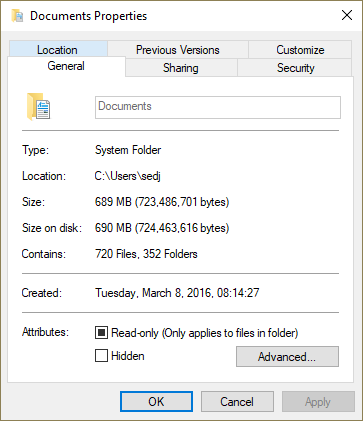Click the C:\Users\sedj location text
The width and height of the screenshot is (363, 421).
coord(128,176)
